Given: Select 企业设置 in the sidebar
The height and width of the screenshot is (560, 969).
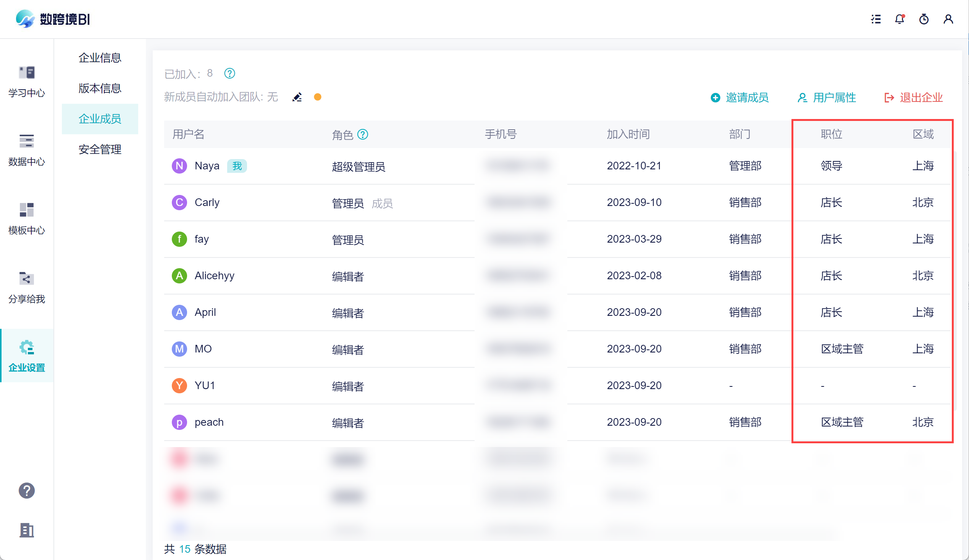Looking at the screenshot, I should [x=26, y=356].
